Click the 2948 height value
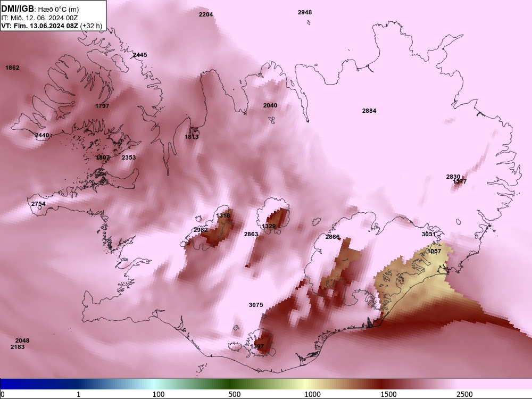Viewport: 532px width, 399px height. coord(305,12)
